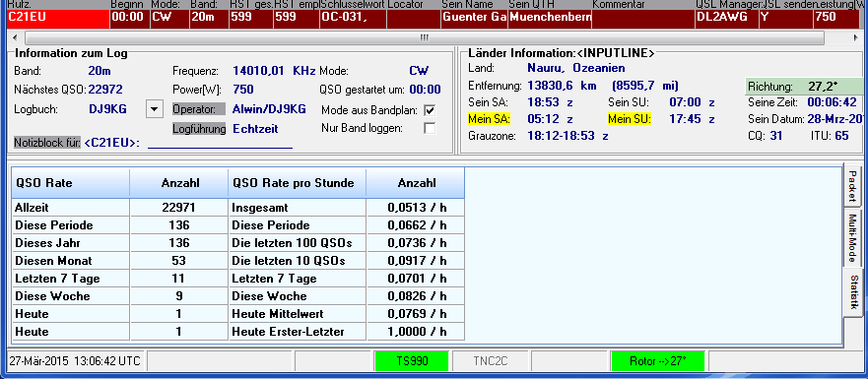868x379 pixels.
Task: Click the TNC2C status panel
Action: [491, 361]
